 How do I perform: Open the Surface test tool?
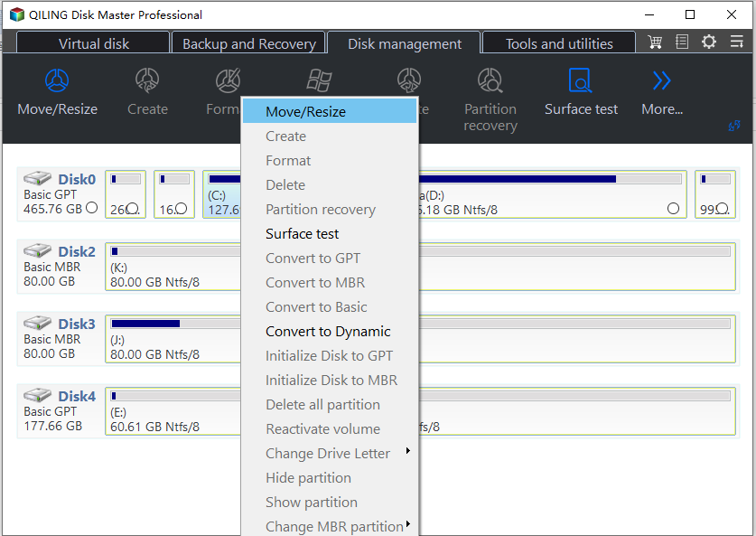pos(581,80)
